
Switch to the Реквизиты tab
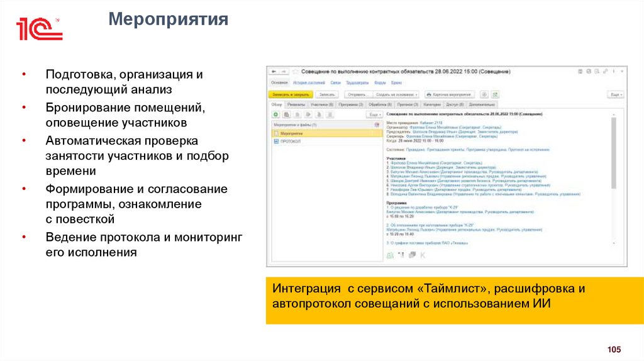coord(296,105)
